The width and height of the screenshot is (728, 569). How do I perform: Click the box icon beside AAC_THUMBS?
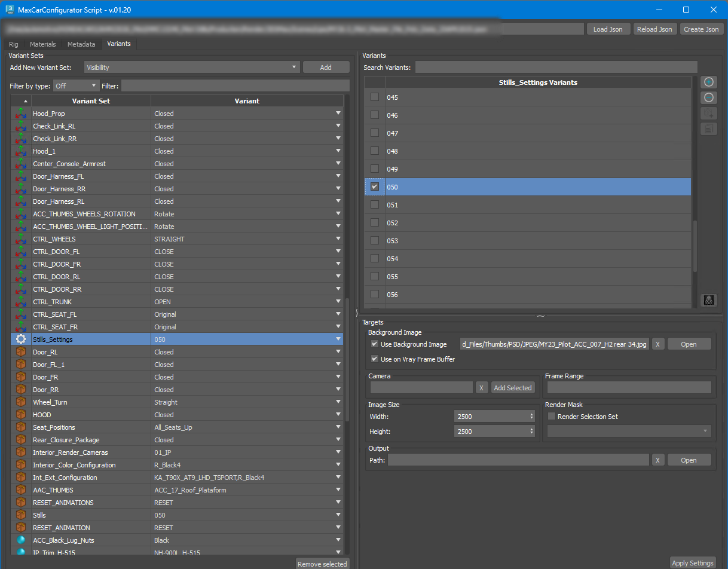coord(21,490)
